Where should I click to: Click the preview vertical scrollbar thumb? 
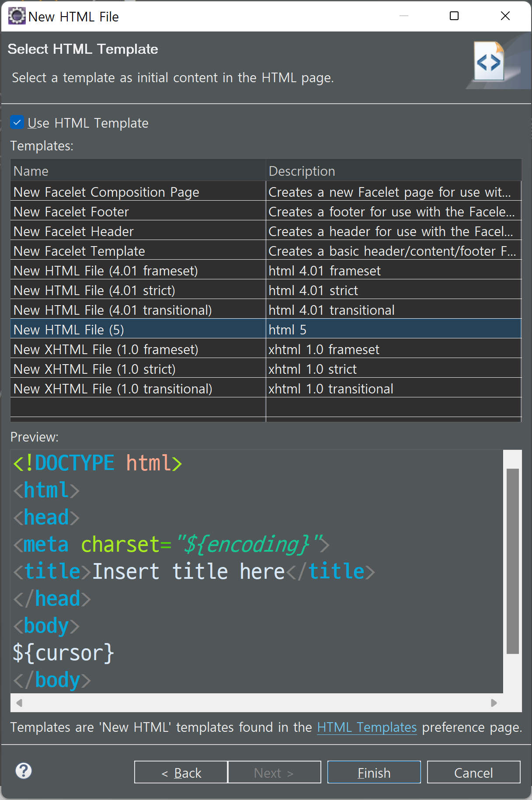click(x=513, y=561)
